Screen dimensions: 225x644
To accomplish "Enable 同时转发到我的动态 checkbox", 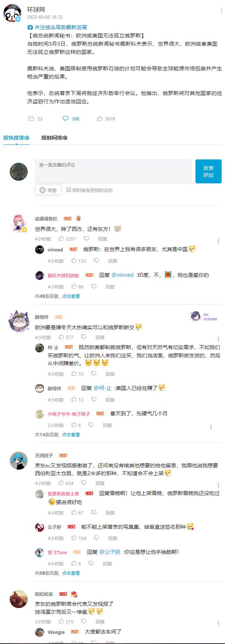I will pyautogui.click(x=69, y=190).
